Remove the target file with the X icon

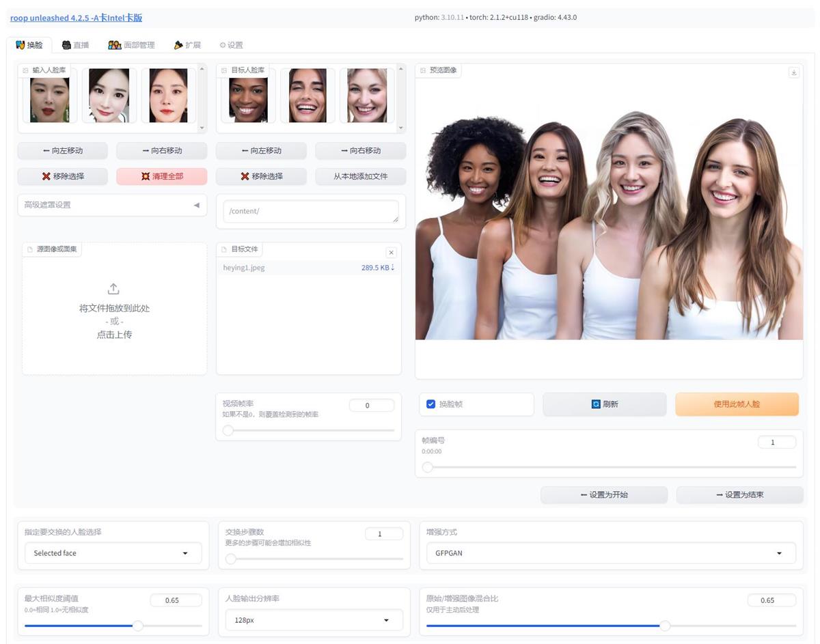pyautogui.click(x=391, y=253)
